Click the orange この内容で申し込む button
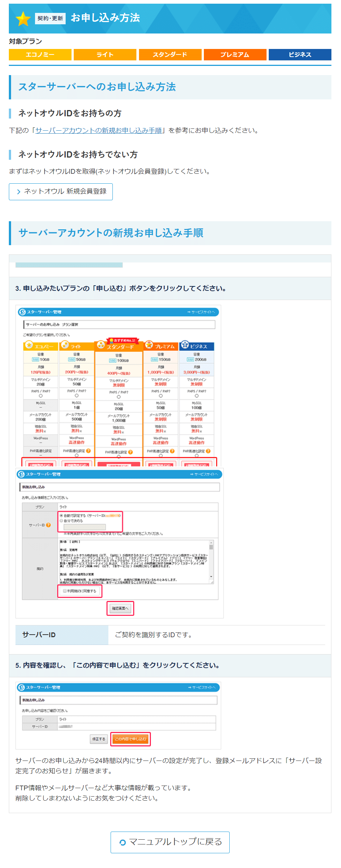 tap(131, 739)
